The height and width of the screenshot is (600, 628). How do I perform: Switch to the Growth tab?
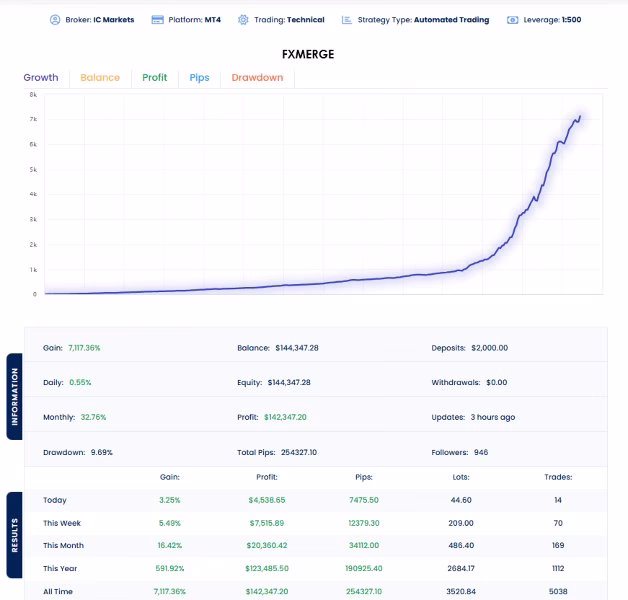click(x=41, y=77)
